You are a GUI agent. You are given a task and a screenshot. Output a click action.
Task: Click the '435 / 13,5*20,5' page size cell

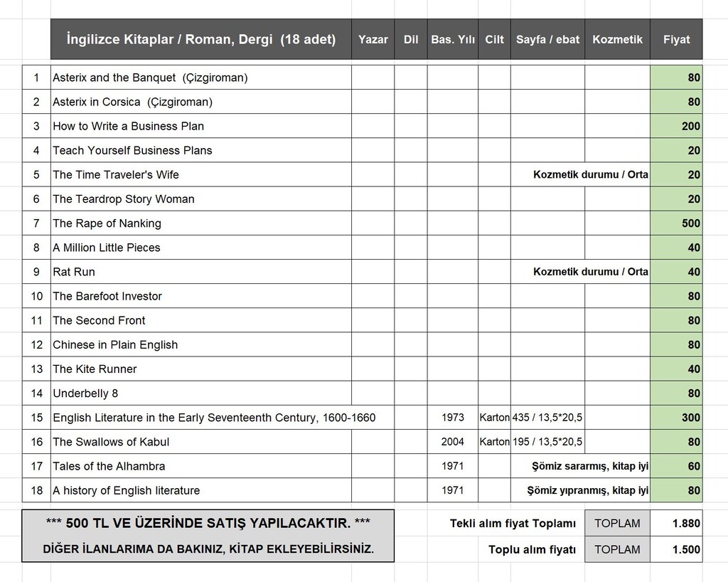[x=547, y=417]
